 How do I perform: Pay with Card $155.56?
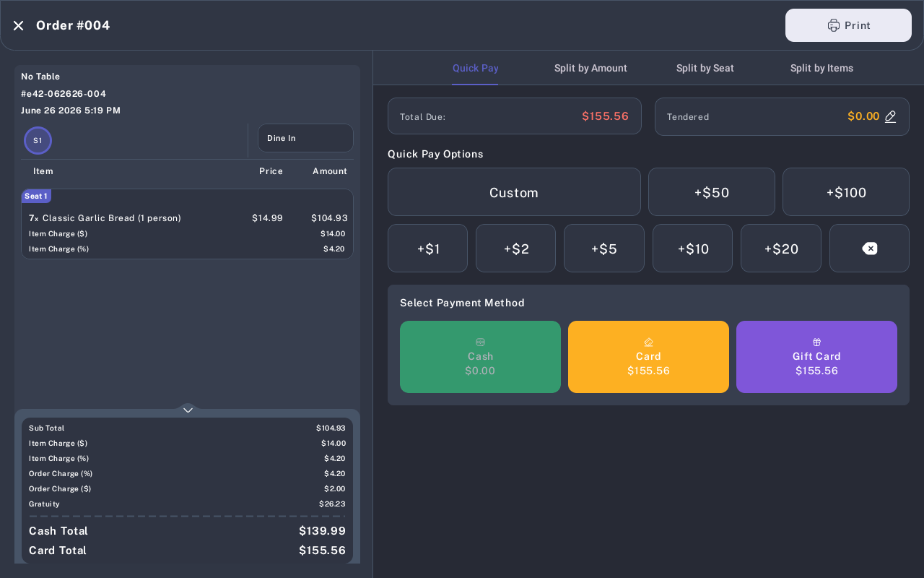pyautogui.click(x=648, y=357)
